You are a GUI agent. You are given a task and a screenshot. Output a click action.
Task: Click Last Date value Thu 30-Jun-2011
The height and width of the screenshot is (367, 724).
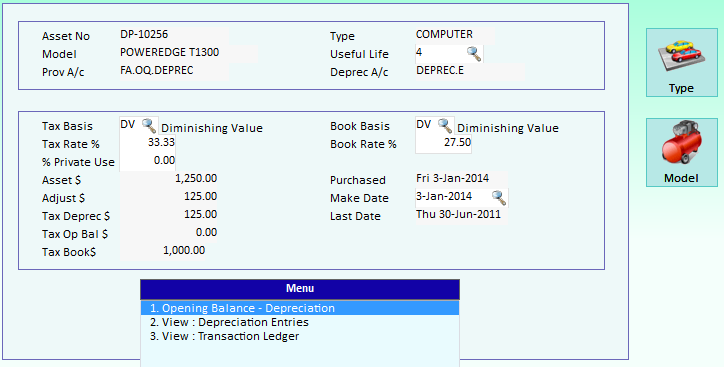point(458,215)
